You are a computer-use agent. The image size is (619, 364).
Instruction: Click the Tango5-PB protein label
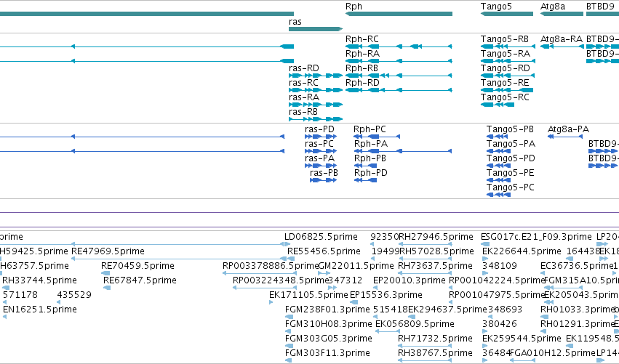pos(510,129)
